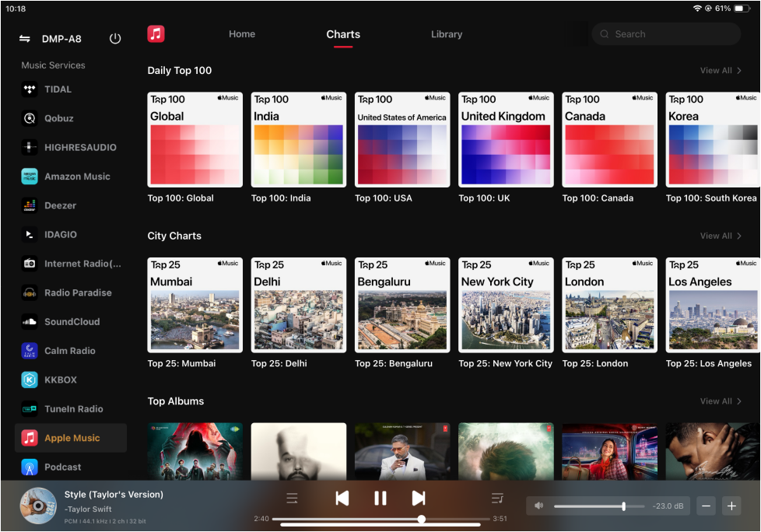Increase volume with the plus button
This screenshot has height=532, width=761.
coord(731,506)
